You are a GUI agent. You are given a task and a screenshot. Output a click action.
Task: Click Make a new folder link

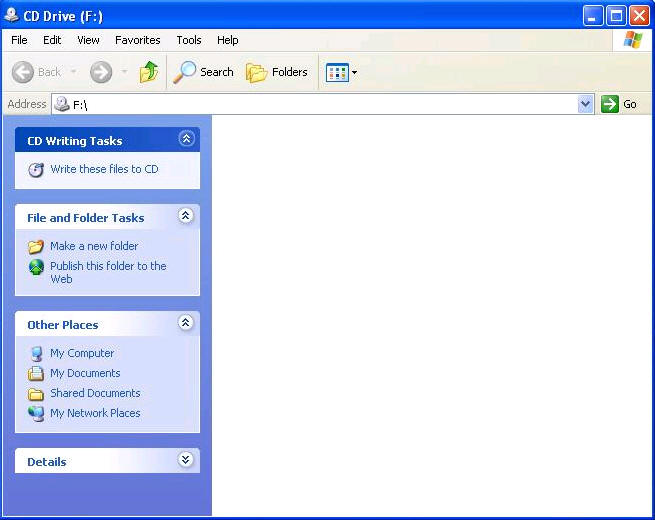pos(94,246)
